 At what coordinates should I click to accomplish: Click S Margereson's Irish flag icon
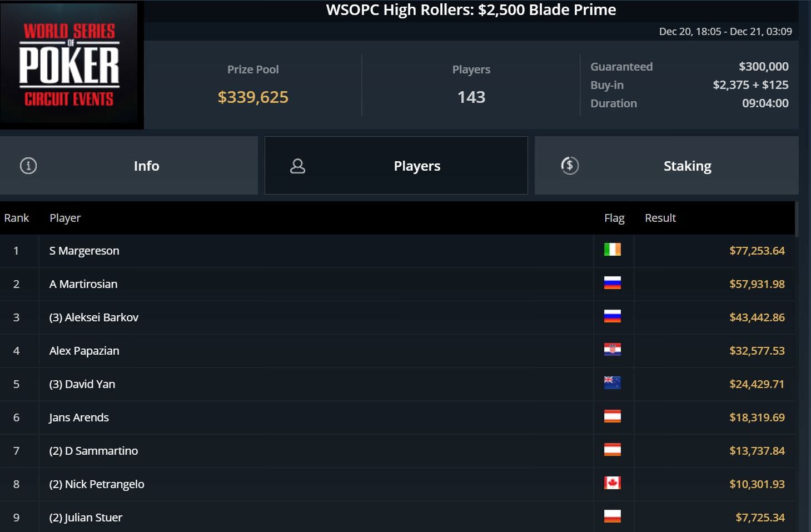pyautogui.click(x=612, y=250)
